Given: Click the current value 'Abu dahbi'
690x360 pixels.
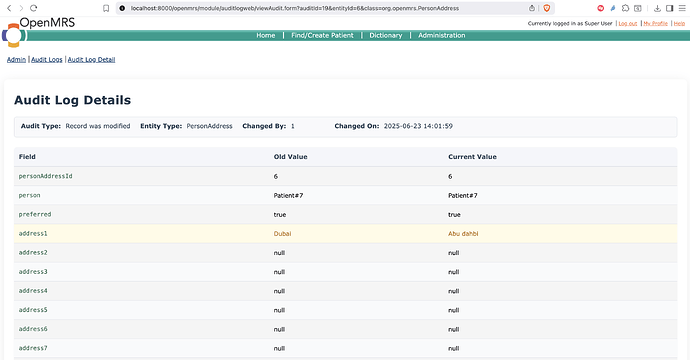Looking at the screenshot, I should (x=463, y=234).
